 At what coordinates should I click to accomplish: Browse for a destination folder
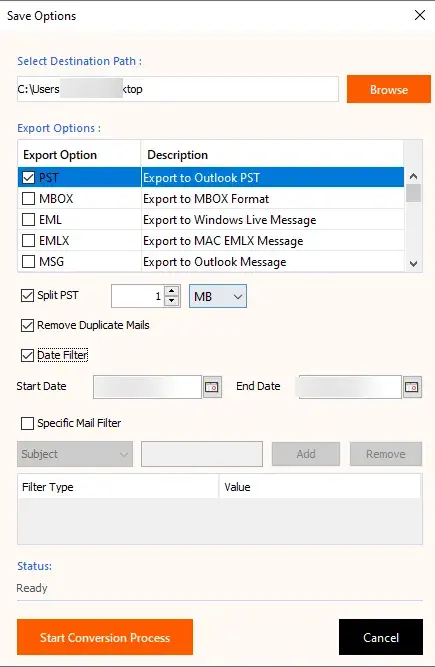(x=389, y=89)
